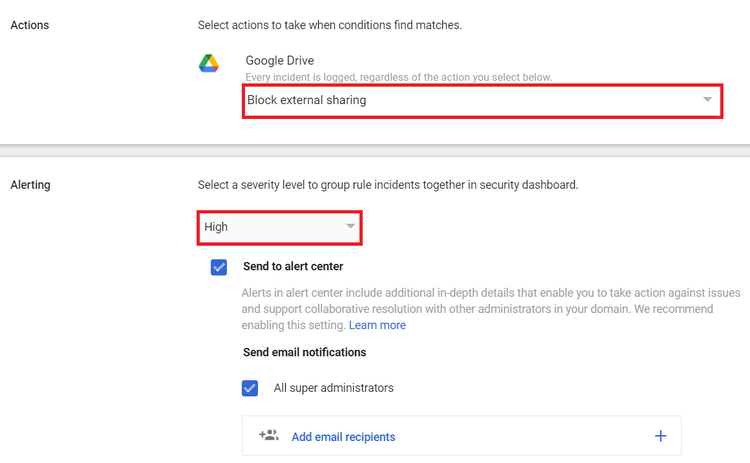Screen dimensions: 750x463
Task: Uncheck All super administrators checkbox
Action: click(x=250, y=388)
